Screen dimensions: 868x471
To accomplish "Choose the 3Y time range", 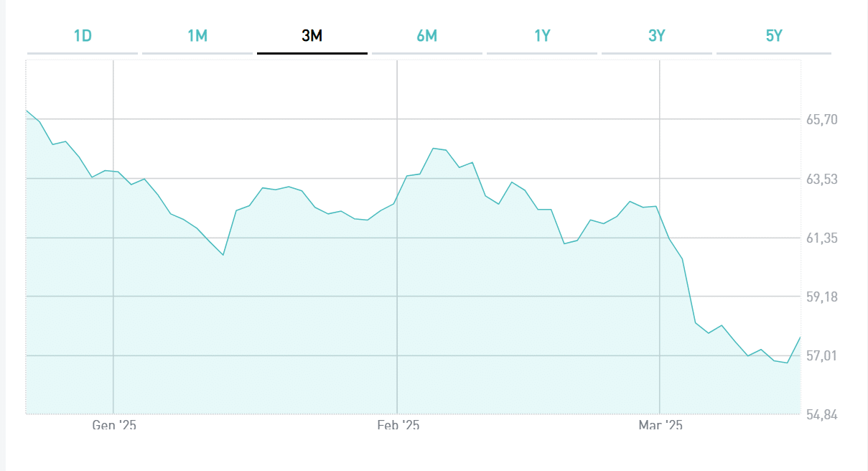I will click(x=657, y=36).
